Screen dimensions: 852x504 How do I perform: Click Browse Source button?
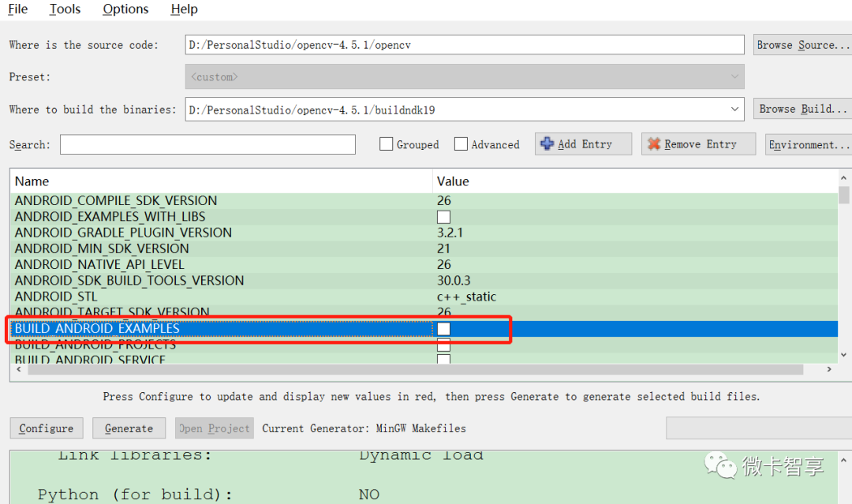(x=802, y=45)
